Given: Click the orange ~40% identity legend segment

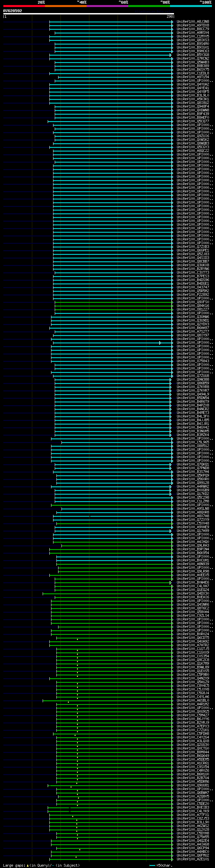Looking at the screenshot, I should tap(66, 6).
